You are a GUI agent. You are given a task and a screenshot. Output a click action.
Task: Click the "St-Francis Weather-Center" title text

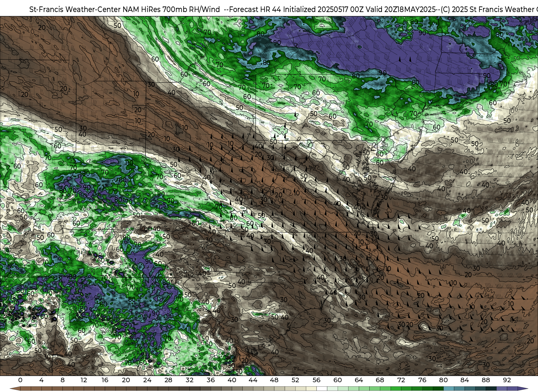coord(75,10)
